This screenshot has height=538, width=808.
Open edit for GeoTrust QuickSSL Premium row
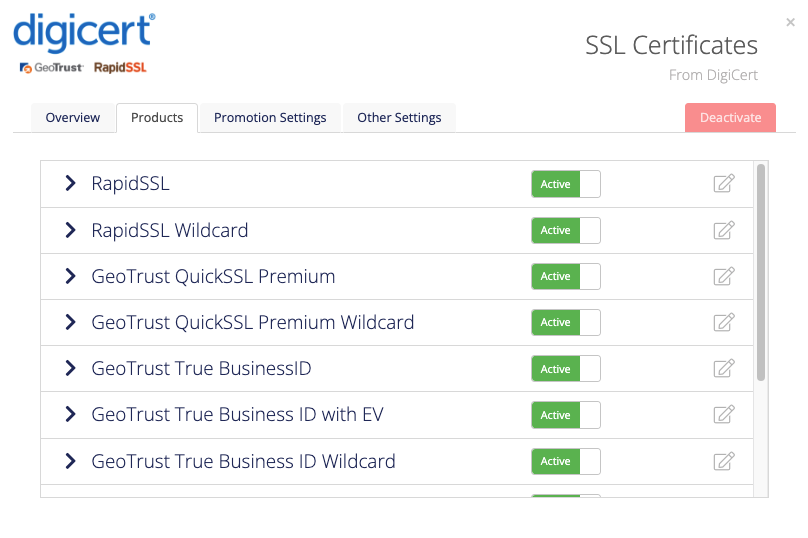pos(723,276)
